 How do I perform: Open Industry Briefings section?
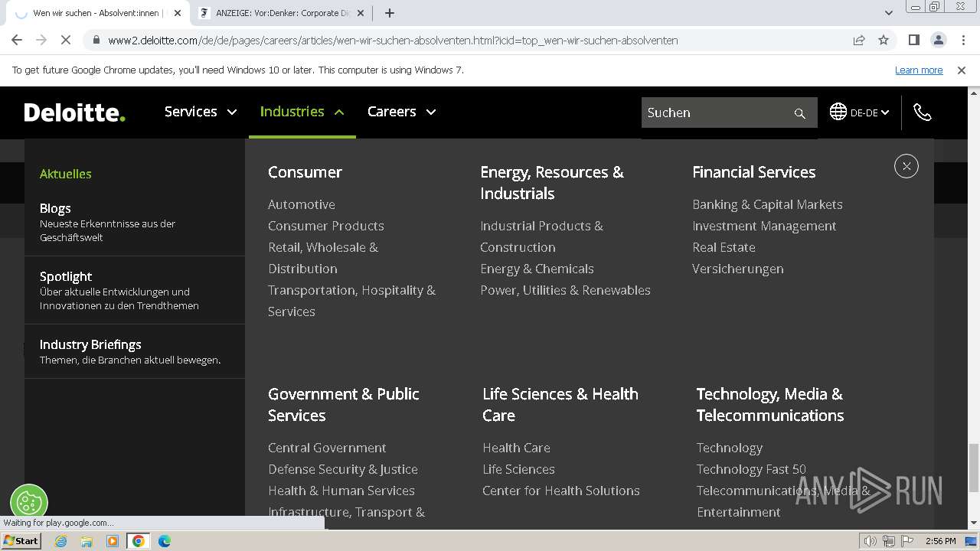pos(90,344)
